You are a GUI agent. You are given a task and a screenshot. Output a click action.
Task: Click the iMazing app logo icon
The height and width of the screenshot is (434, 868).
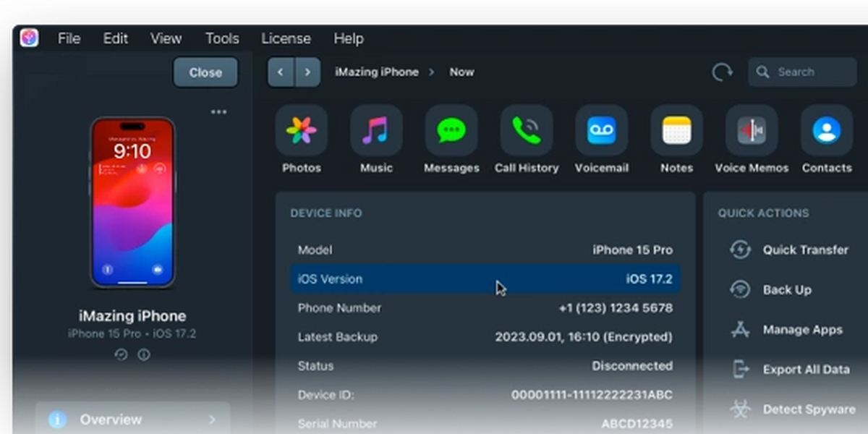click(x=29, y=38)
